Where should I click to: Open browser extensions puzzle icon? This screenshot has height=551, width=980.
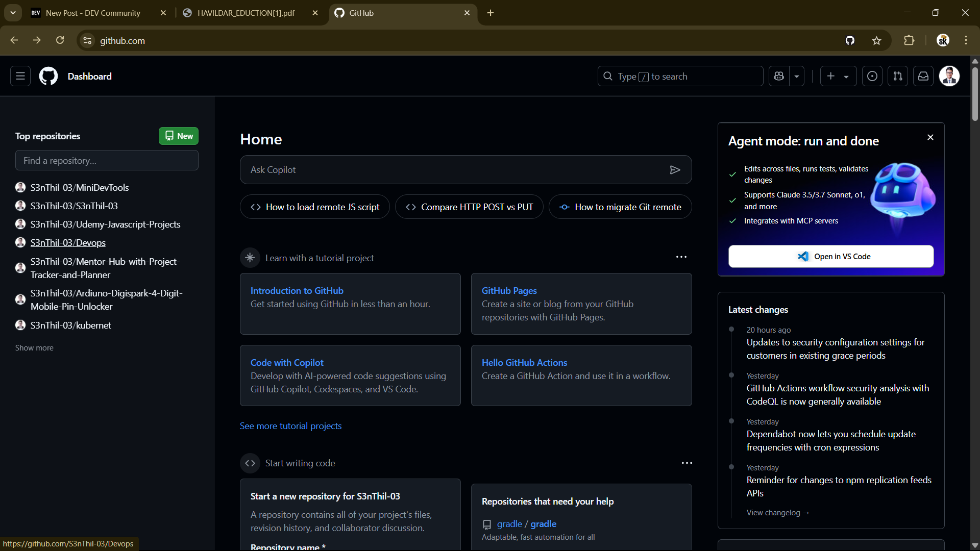pyautogui.click(x=909, y=40)
